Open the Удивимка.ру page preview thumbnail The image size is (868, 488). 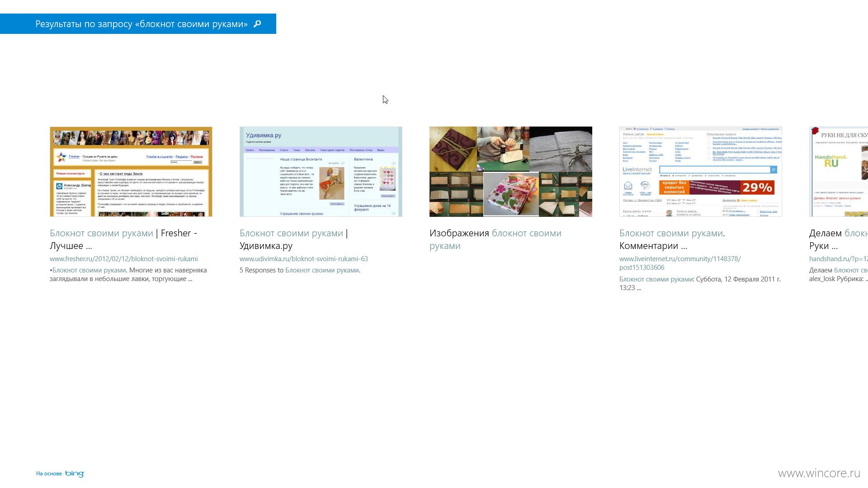tap(321, 172)
